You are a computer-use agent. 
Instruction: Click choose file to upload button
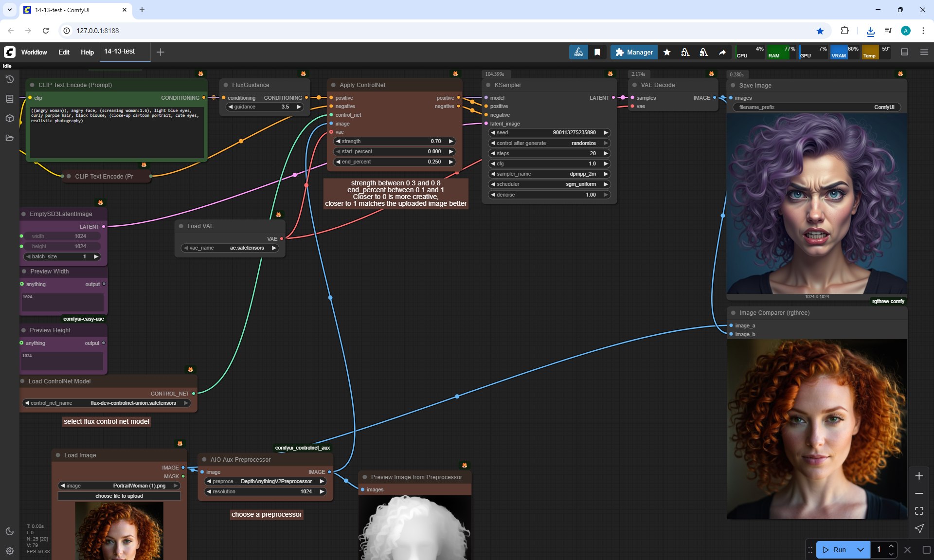coord(119,496)
